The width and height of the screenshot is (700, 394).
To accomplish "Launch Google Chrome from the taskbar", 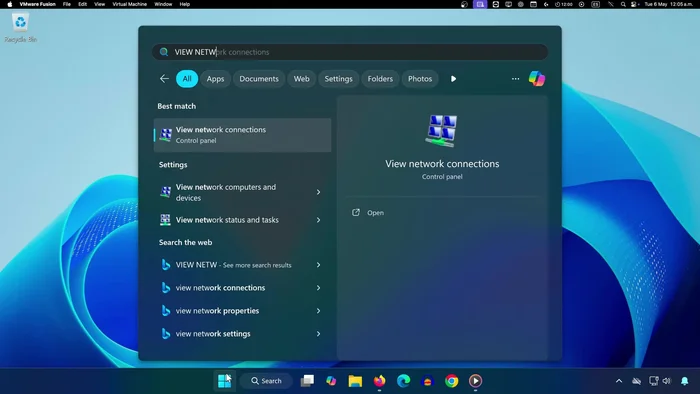I will click(451, 381).
